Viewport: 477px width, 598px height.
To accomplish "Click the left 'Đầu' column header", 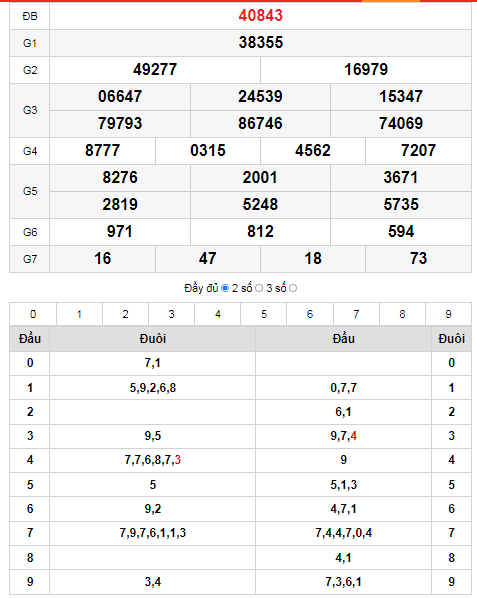I will (30, 339).
